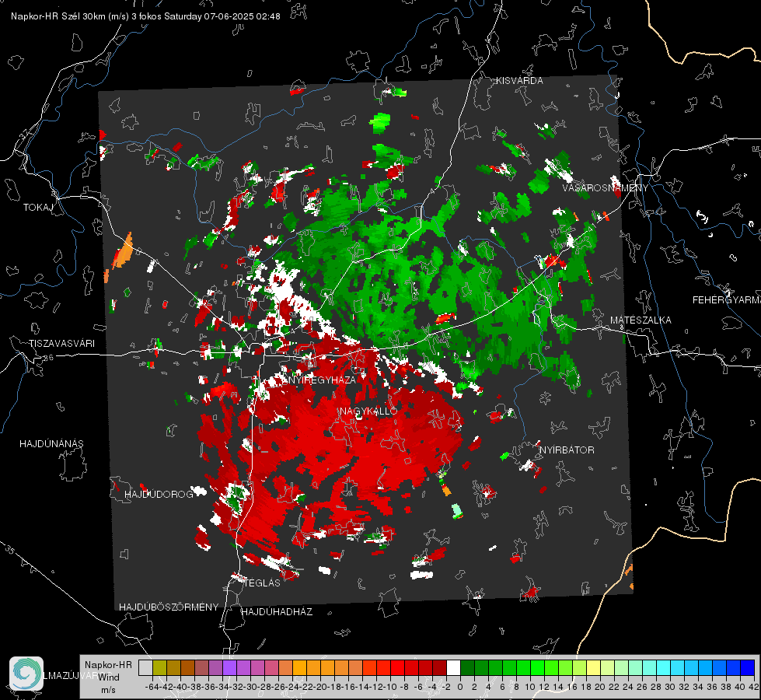
Task: Pick the light grey first swatch in the legend
Action: 145,667
